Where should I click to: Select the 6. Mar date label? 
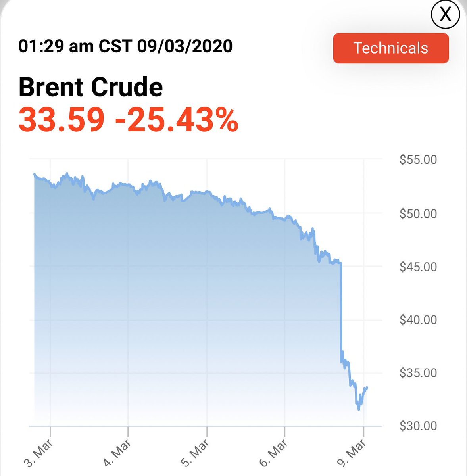pos(273,451)
